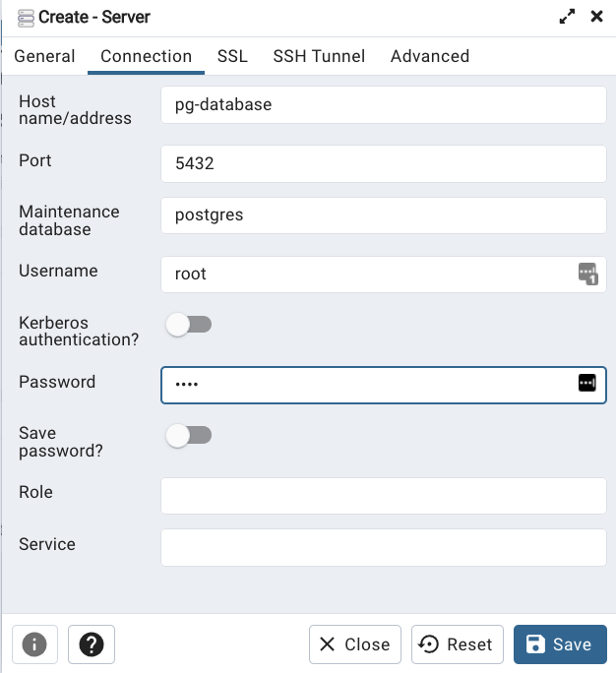Select the Connection tab

pos(146,56)
